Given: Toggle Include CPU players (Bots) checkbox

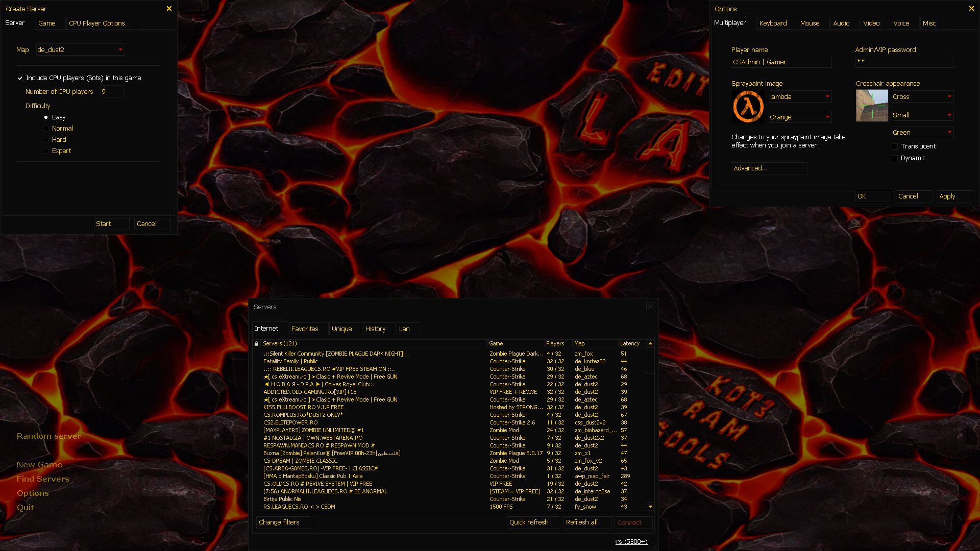Looking at the screenshot, I should click(20, 78).
